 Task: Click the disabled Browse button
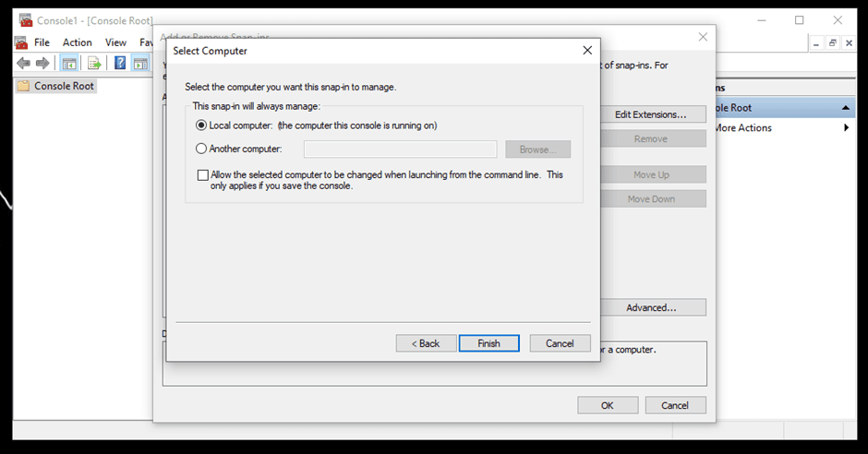(537, 149)
